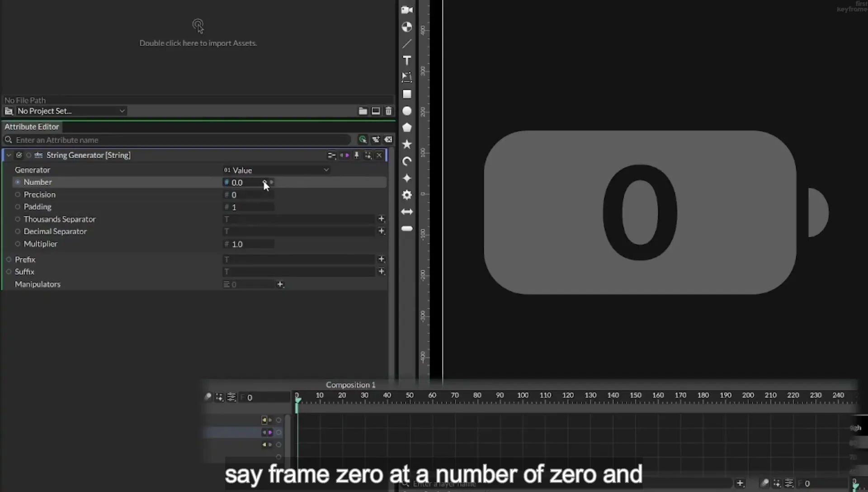Collapse the String Generator section
Viewport: 868px width, 492px height.
tap(9, 155)
